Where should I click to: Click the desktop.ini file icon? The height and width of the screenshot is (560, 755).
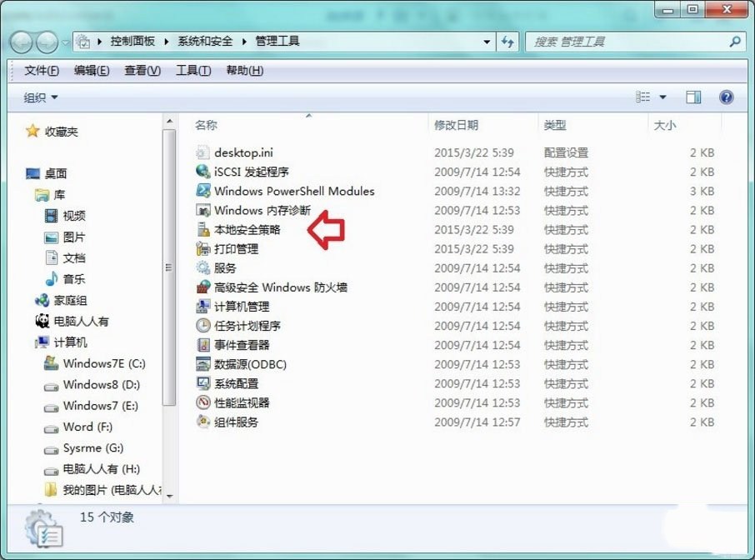[202, 152]
